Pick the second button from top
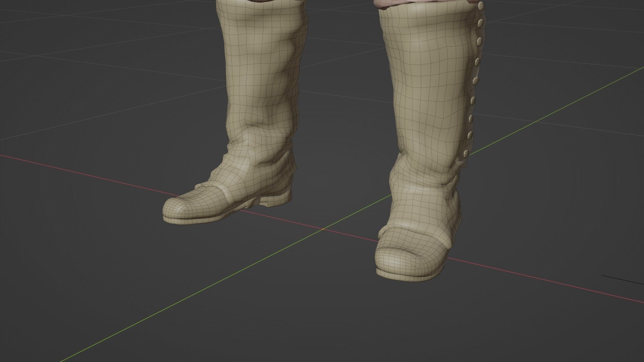This screenshot has width=644, height=362. pos(480,23)
